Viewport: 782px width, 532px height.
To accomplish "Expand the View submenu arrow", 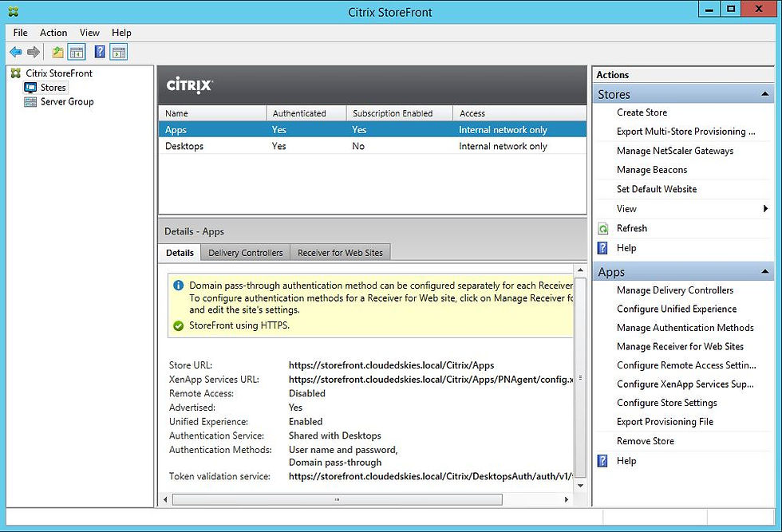I will [765, 208].
